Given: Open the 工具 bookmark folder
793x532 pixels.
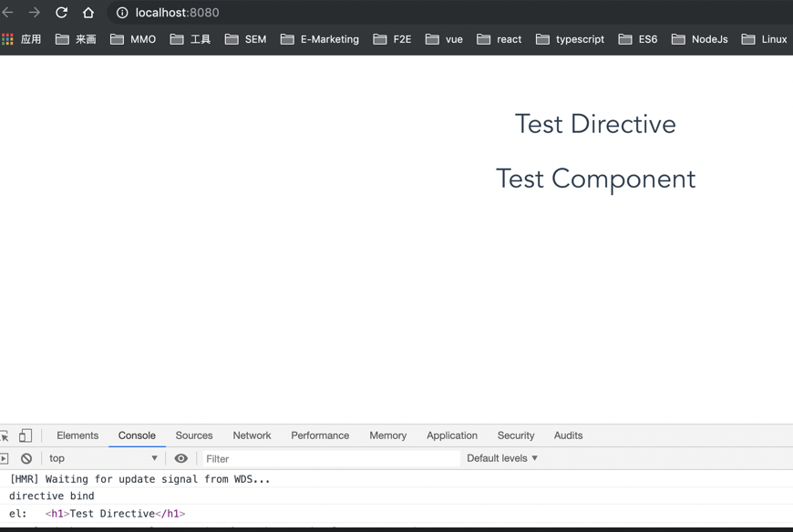Looking at the screenshot, I should click(x=191, y=39).
